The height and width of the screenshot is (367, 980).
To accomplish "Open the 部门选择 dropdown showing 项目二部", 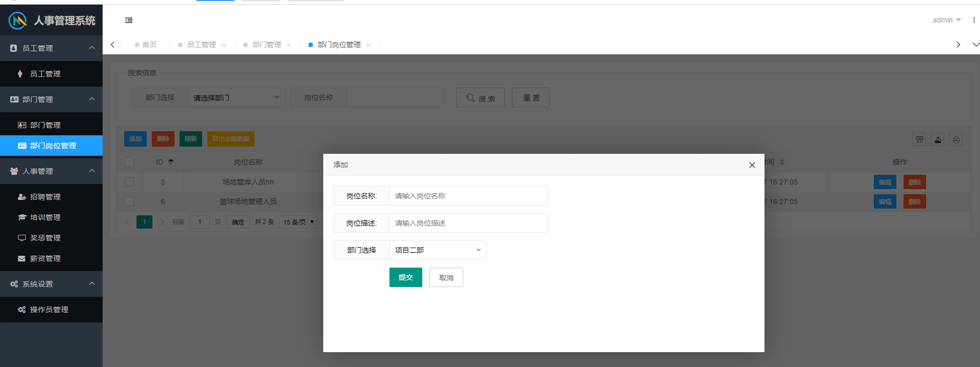I will (x=438, y=250).
